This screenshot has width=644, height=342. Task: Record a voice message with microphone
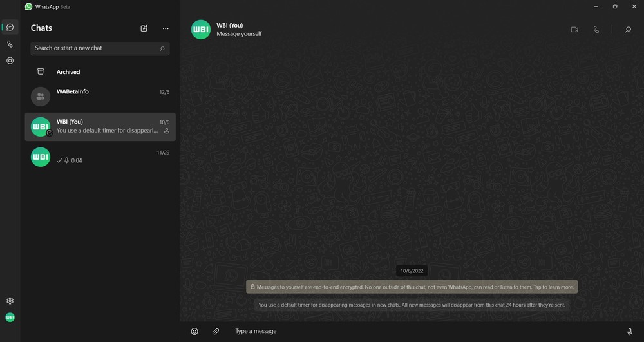click(630, 331)
